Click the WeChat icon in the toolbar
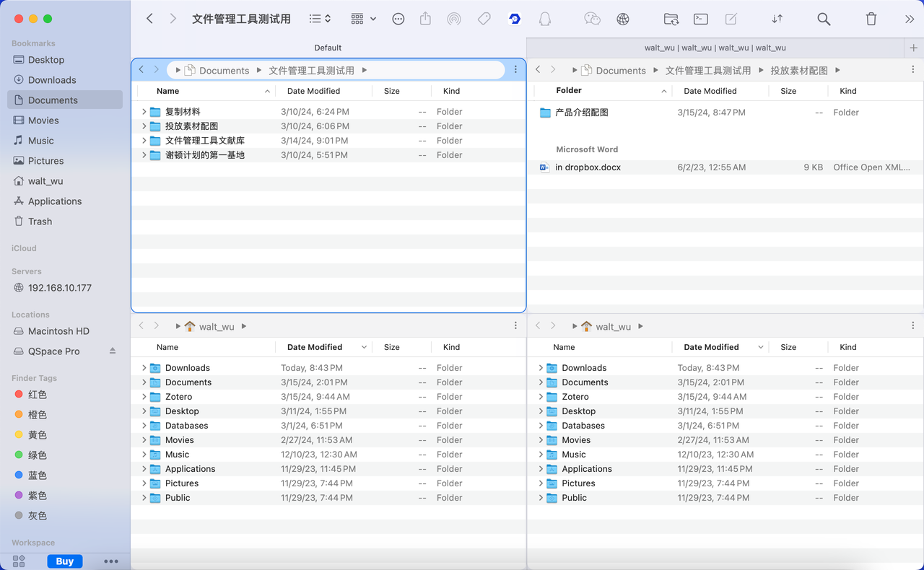This screenshot has height=570, width=924. 591,19
